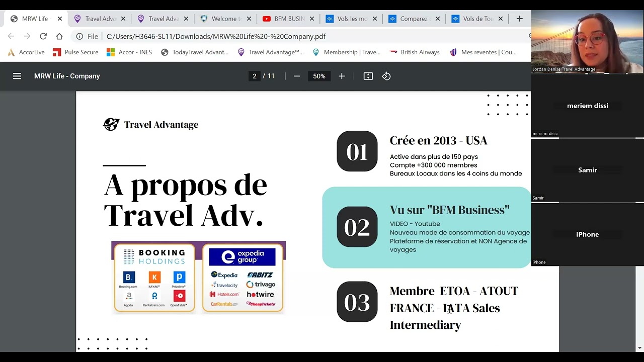
Task: Switch to the Welcome tab
Action: coord(225,19)
